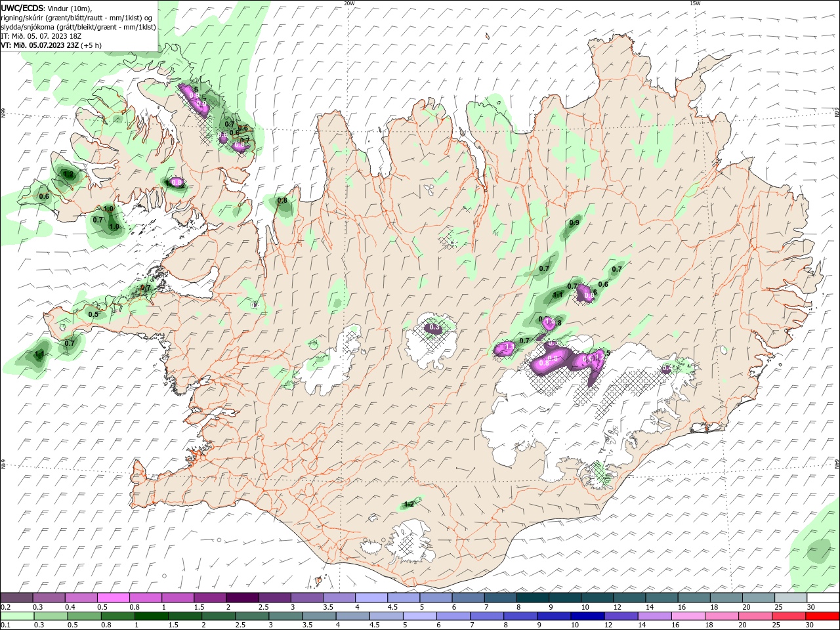Click the 15W longitude label at top
The width and height of the screenshot is (840, 630).
coord(694,3)
